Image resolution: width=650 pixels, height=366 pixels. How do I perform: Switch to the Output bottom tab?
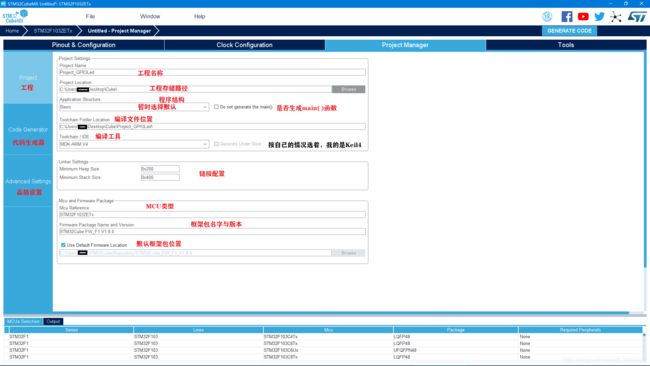click(x=53, y=321)
